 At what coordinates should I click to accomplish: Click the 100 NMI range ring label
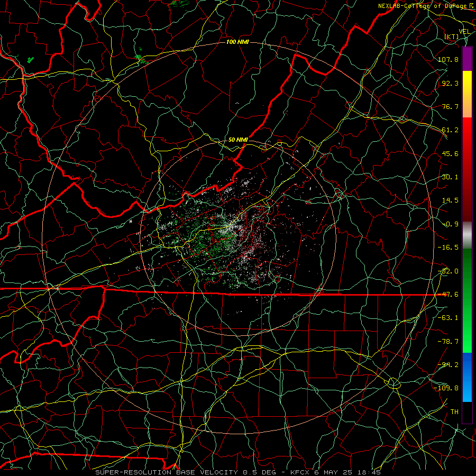(237, 42)
